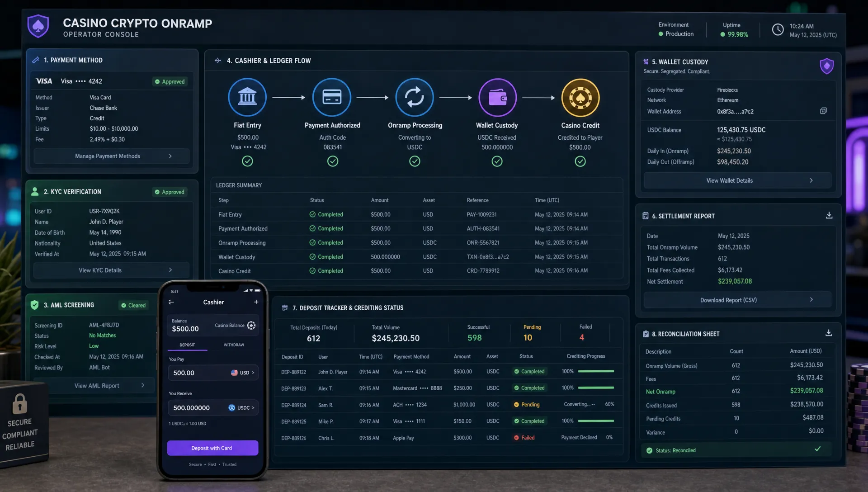This screenshot has height=492, width=868.
Task: Click the Status: Reconciled checkmark at right
Action: click(x=817, y=449)
